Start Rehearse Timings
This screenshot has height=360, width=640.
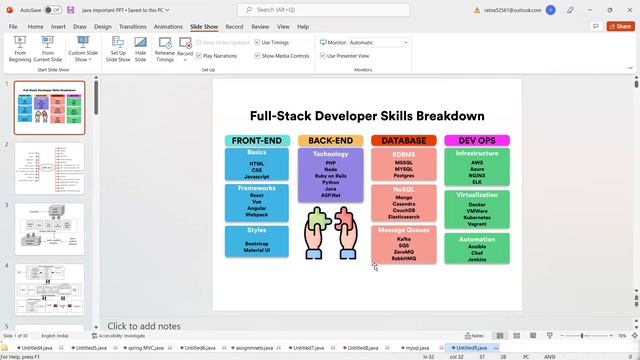point(164,49)
